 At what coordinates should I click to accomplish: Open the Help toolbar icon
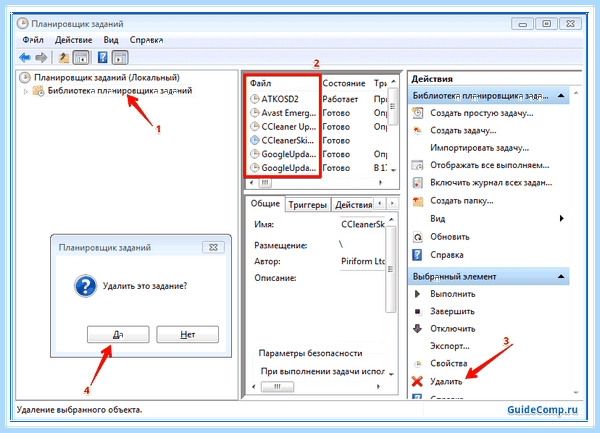pyautogui.click(x=103, y=57)
